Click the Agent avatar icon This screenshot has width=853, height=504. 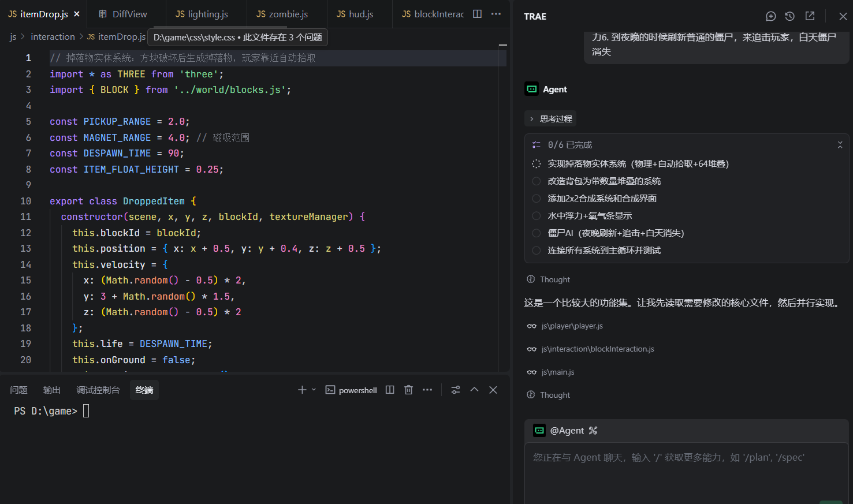click(x=531, y=89)
